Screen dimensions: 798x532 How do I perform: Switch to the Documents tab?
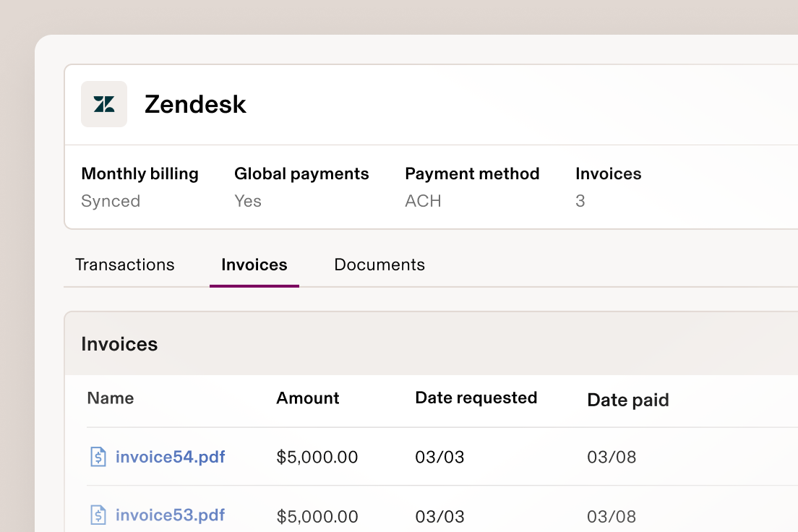(x=379, y=265)
